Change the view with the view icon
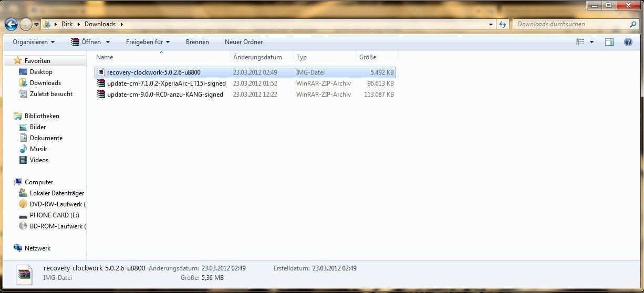The width and height of the screenshot is (644, 293). coord(580,42)
